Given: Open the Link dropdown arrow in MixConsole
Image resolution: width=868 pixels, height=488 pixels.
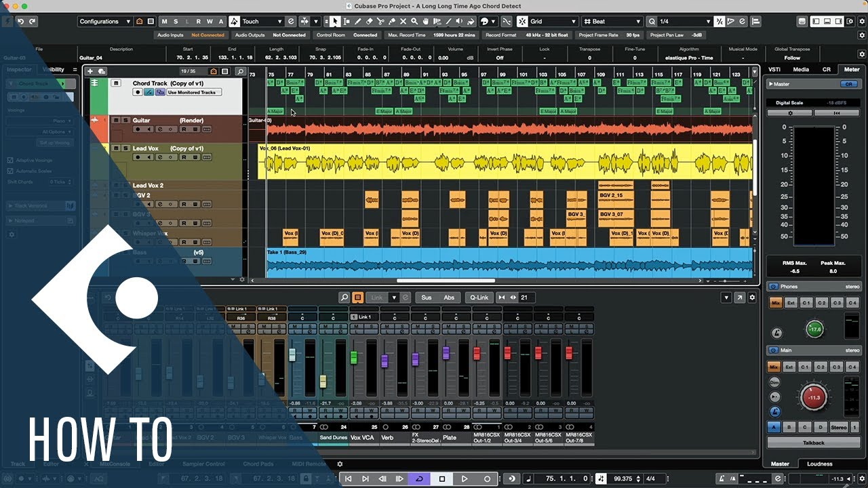Looking at the screenshot, I should pyautogui.click(x=393, y=298).
